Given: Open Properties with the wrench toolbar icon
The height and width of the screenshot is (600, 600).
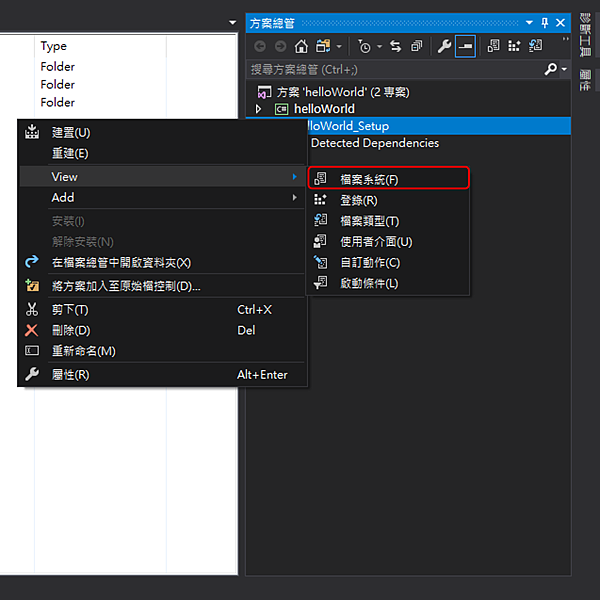Looking at the screenshot, I should click(444, 46).
